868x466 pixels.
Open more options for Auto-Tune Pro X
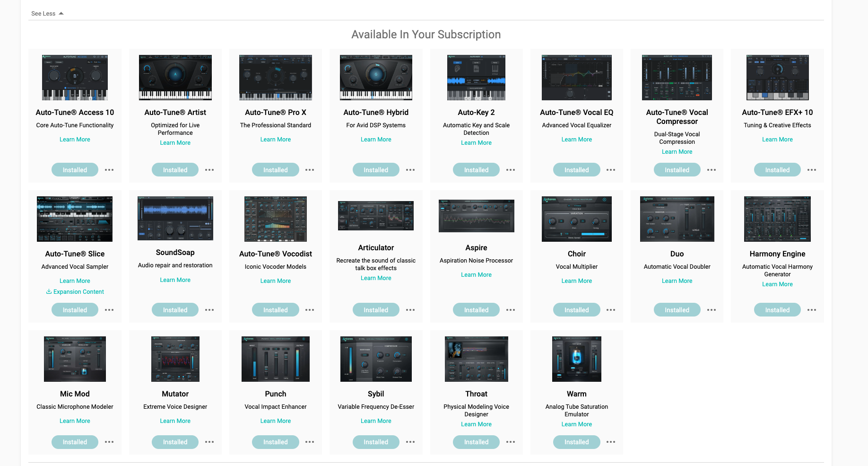point(310,170)
